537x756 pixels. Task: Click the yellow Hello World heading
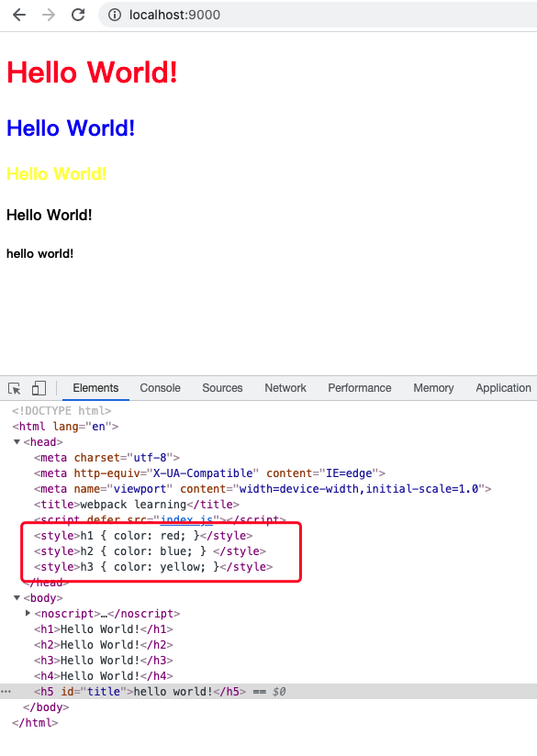pyautogui.click(x=56, y=173)
